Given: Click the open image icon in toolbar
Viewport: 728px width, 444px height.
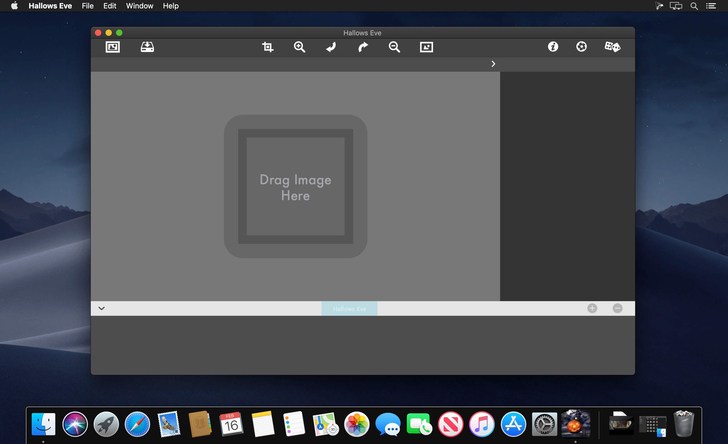Looking at the screenshot, I should (x=113, y=47).
